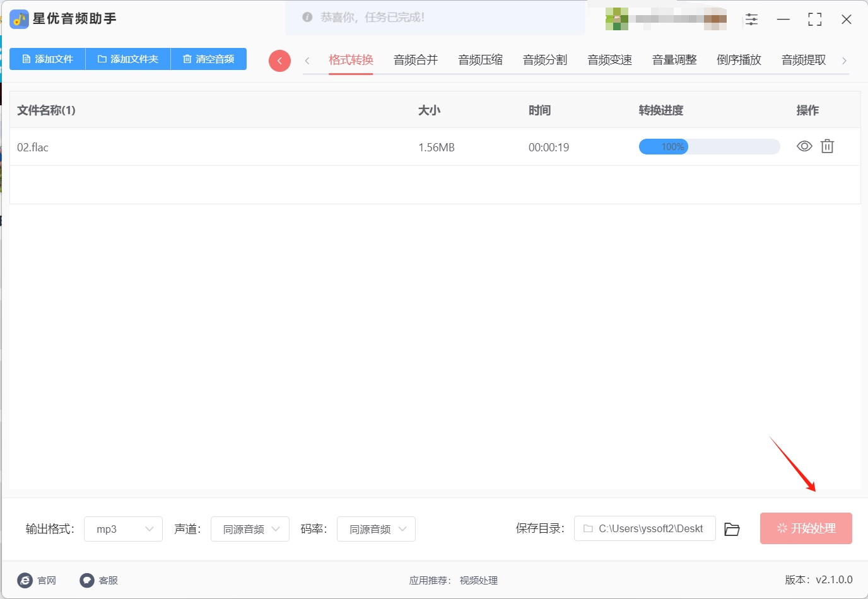Click the 转换进度 column header
868x599 pixels.
pos(661,110)
